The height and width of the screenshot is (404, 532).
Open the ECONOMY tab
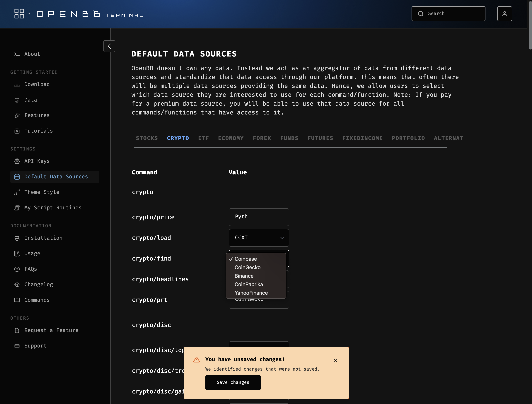(x=231, y=138)
